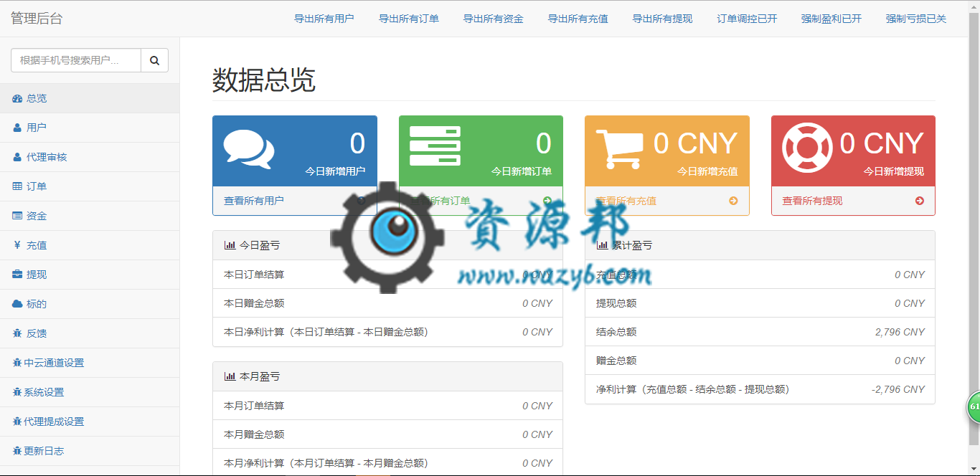Open 系统设置 in the sidebar

90,392
